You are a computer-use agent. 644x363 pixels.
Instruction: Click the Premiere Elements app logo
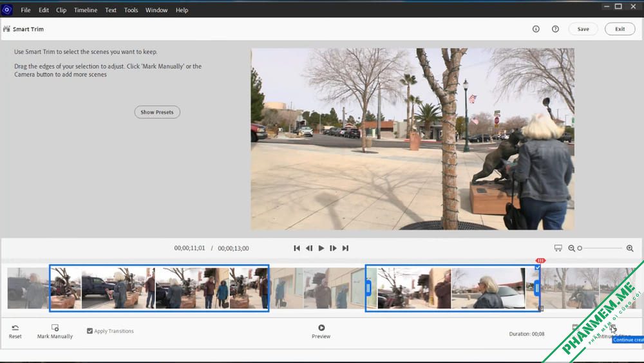pos(7,10)
